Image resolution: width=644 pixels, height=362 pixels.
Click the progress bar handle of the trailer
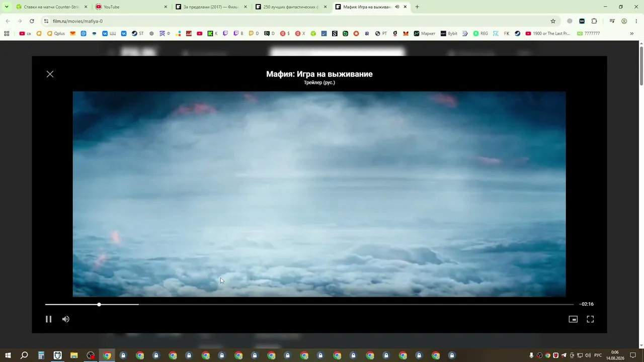[99, 304]
